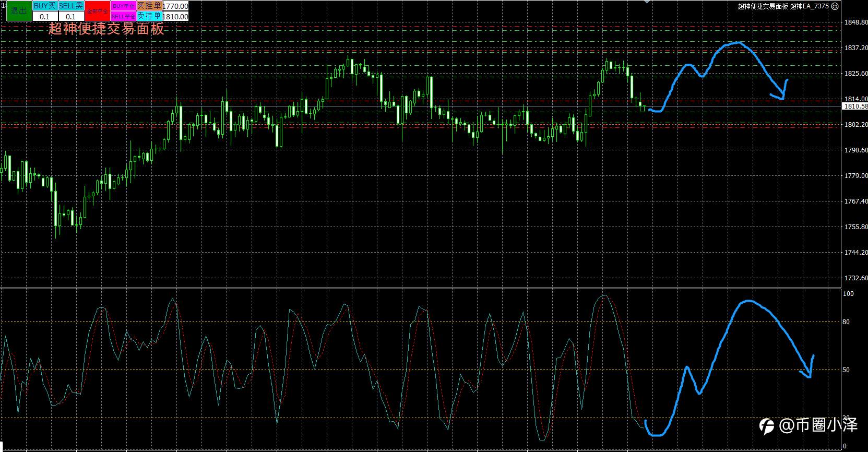The image size is (868, 452).
Task: Click the 超神EA_7375 expert advisor label
Action: point(810,6)
